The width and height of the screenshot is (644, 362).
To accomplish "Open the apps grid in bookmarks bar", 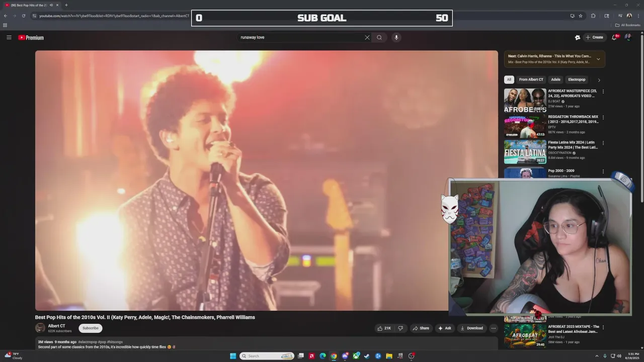I will pos(5,25).
